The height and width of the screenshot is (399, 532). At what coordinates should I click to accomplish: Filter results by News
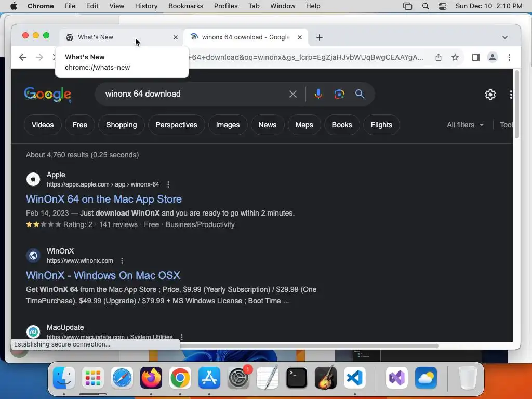(x=268, y=125)
